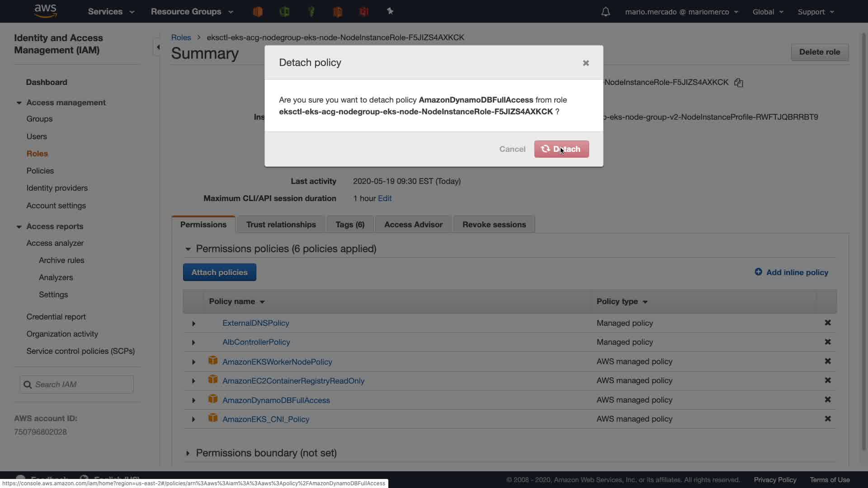This screenshot has width=868, height=488.
Task: Open the Services dropdown menu
Action: pyautogui.click(x=111, y=12)
